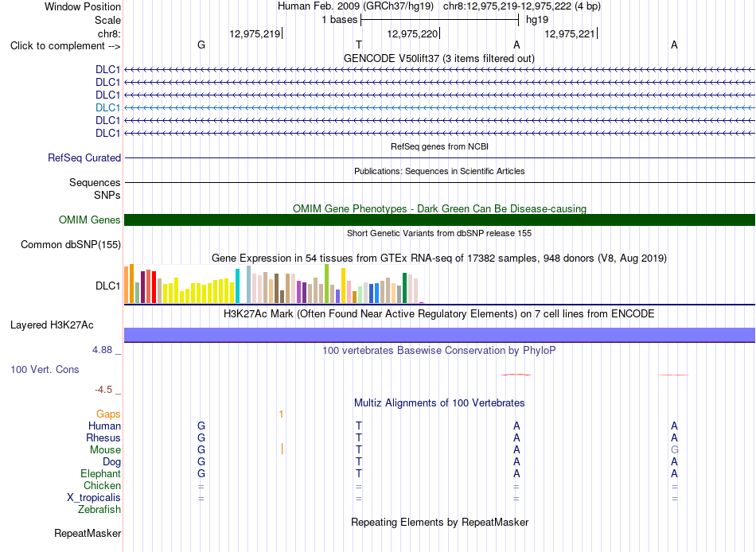Click the Gaps row label
756x552 pixels.
108,414
